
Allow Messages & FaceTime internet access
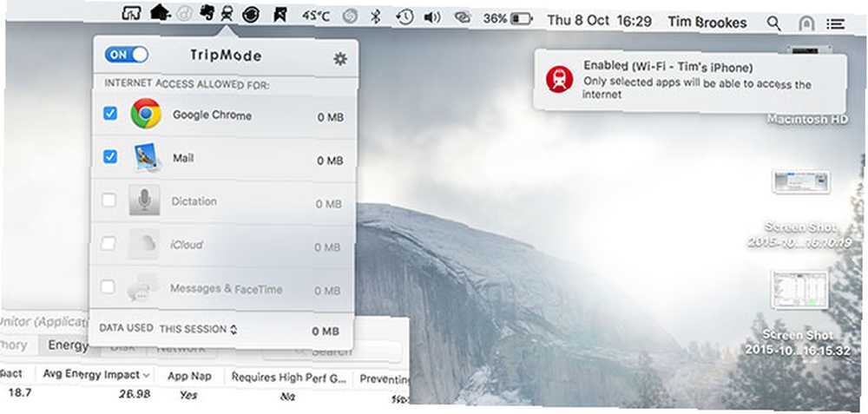(x=108, y=286)
